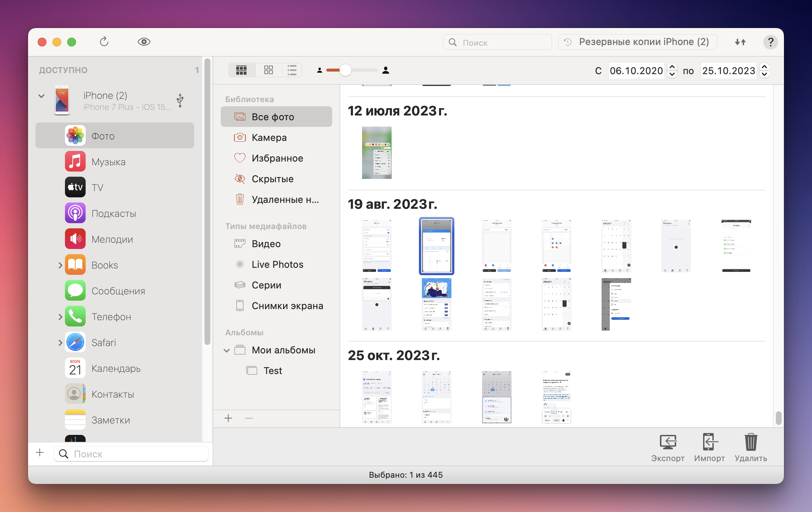Switch to small grid view mode
The image size is (812, 512).
pyautogui.click(x=241, y=70)
